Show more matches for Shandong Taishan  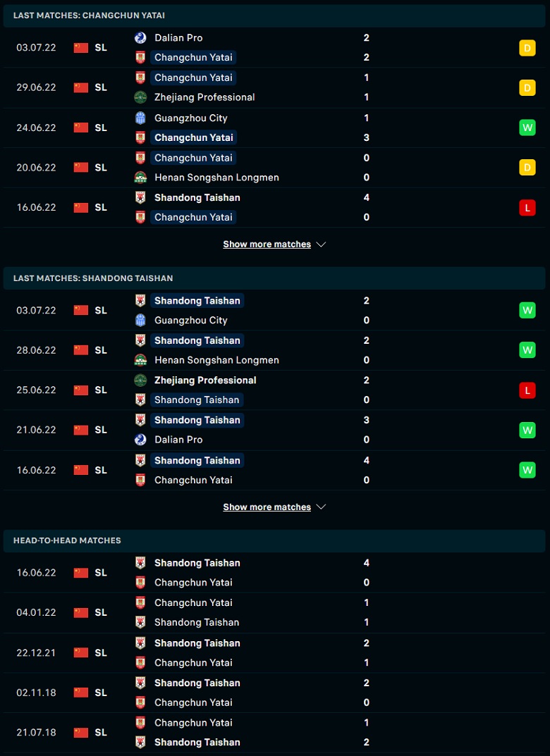267,507
